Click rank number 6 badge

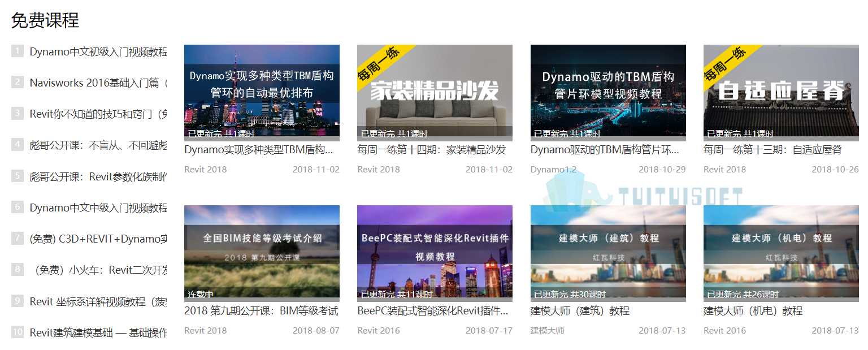click(18, 207)
